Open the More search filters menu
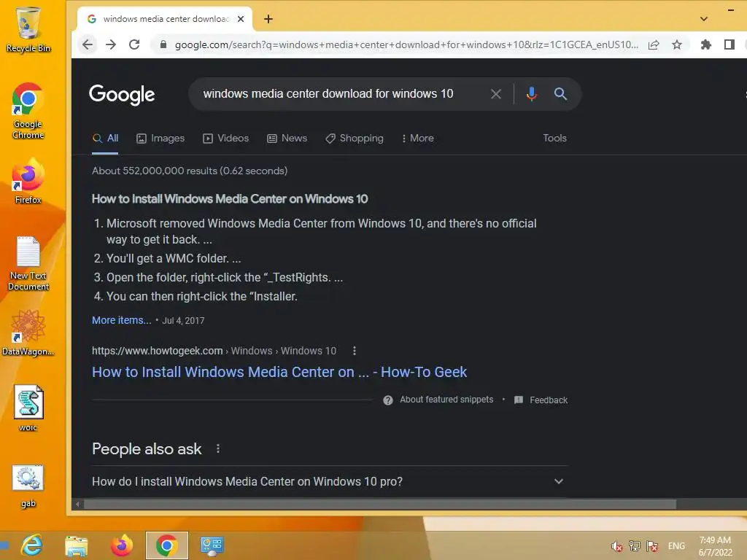Image resolution: width=747 pixels, height=560 pixels. click(418, 138)
